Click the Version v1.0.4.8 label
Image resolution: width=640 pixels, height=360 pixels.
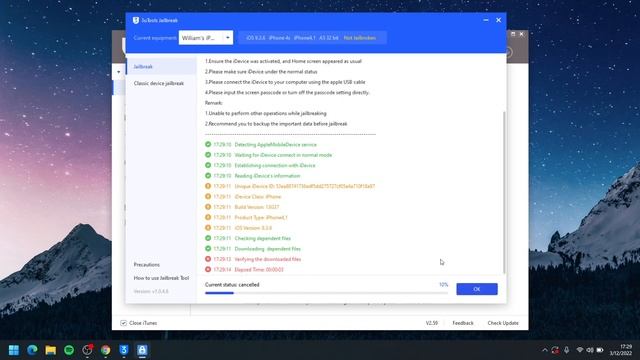[151, 291]
